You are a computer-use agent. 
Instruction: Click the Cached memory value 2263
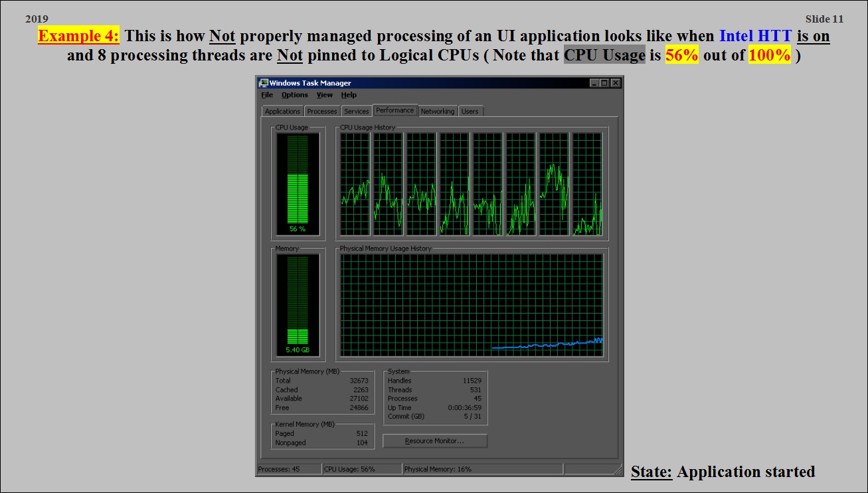361,390
